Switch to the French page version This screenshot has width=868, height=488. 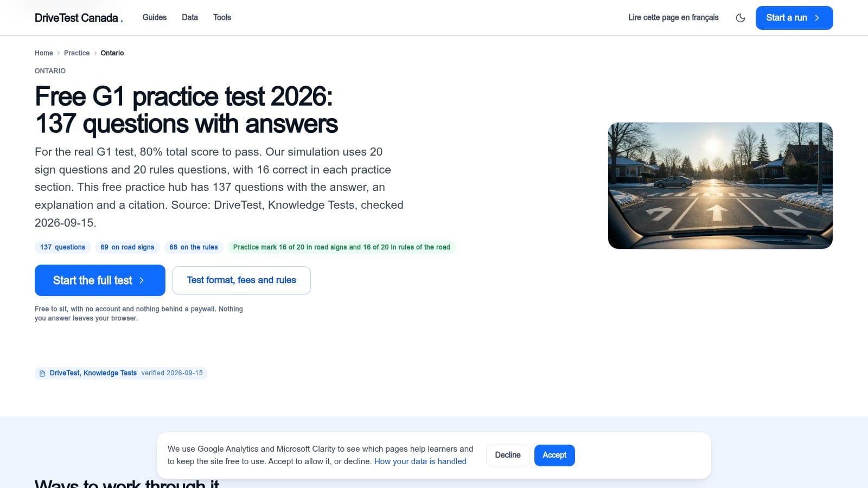pyautogui.click(x=673, y=17)
